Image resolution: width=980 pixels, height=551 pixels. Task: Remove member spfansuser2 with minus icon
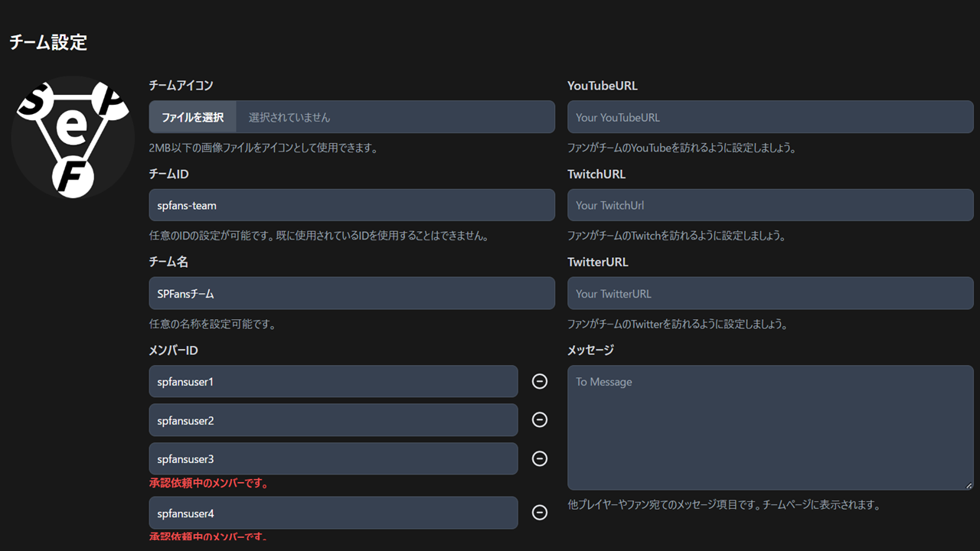[540, 419]
